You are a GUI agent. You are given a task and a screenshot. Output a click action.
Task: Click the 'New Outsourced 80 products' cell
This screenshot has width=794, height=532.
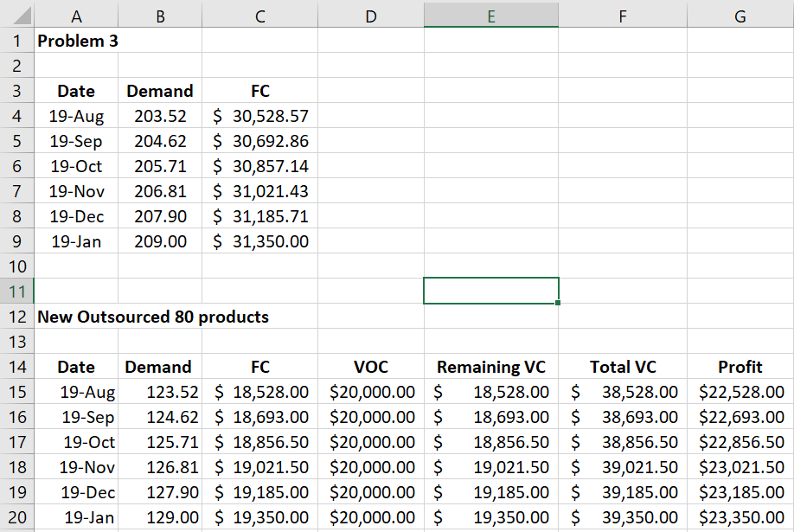(153, 317)
